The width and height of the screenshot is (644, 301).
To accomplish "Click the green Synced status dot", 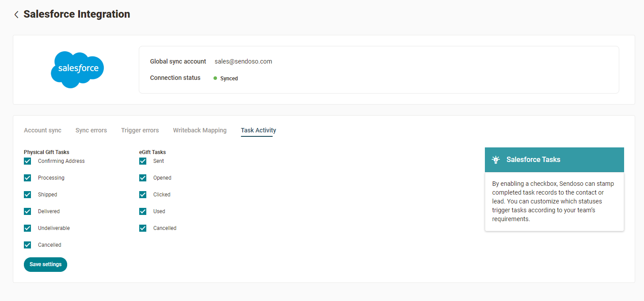I will coord(215,78).
